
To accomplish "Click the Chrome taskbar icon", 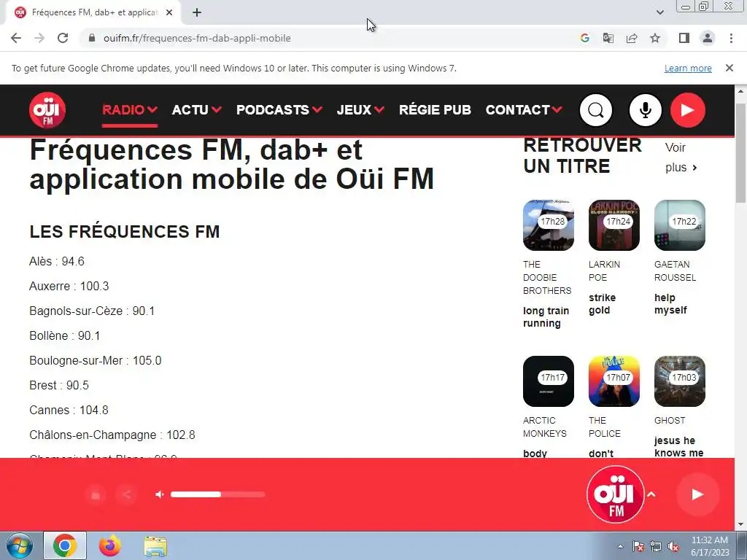I will pyautogui.click(x=65, y=545).
